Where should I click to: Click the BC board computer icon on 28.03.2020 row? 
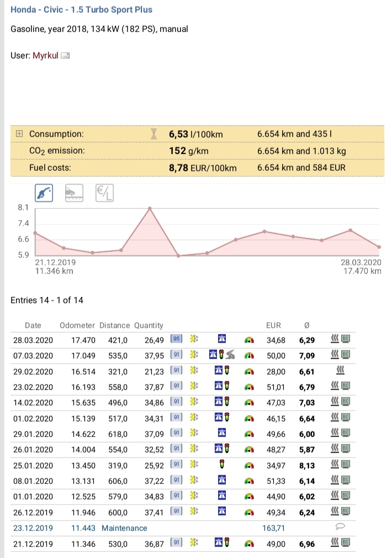point(346,339)
